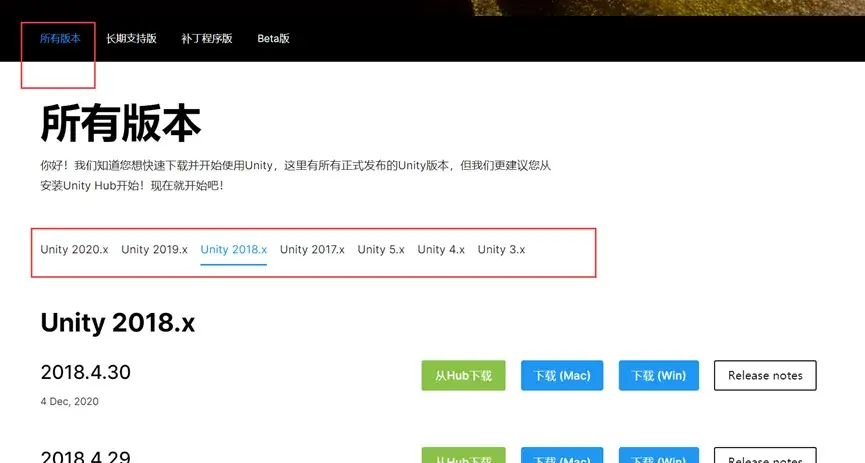This screenshot has height=463, width=865.
Task: Open Release notes for 2018.4.30
Action: pos(765,375)
